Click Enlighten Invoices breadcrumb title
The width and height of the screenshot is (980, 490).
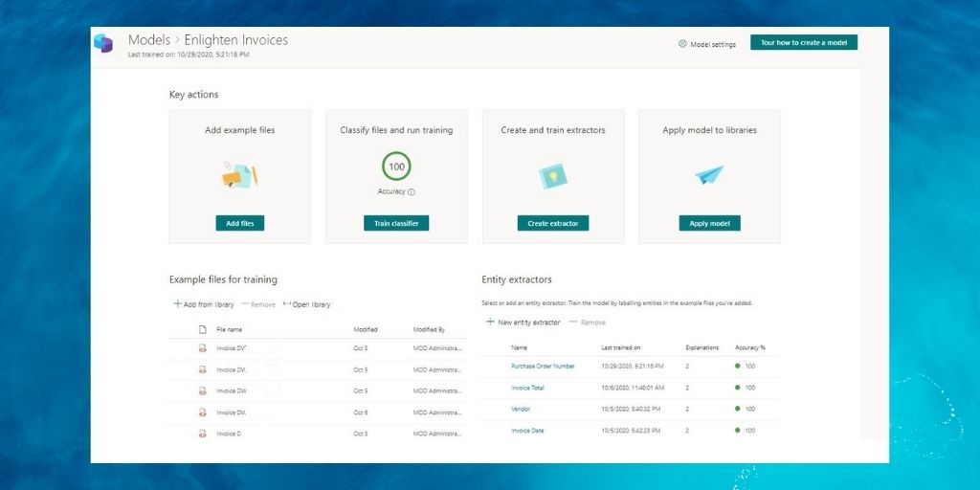point(236,40)
